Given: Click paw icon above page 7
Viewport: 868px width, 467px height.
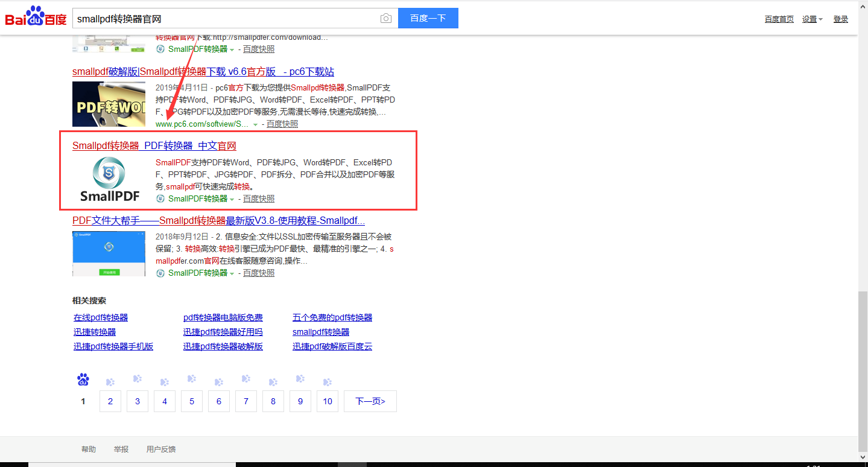Looking at the screenshot, I should point(246,379).
